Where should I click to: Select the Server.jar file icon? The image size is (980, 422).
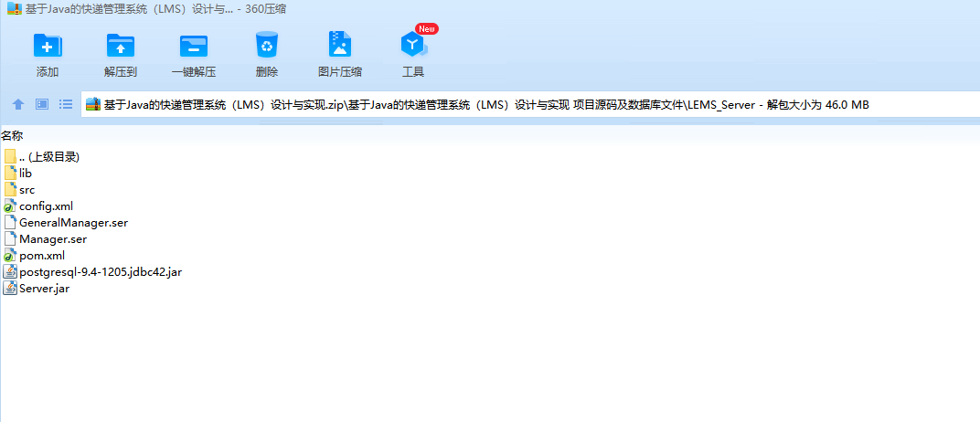(10, 288)
